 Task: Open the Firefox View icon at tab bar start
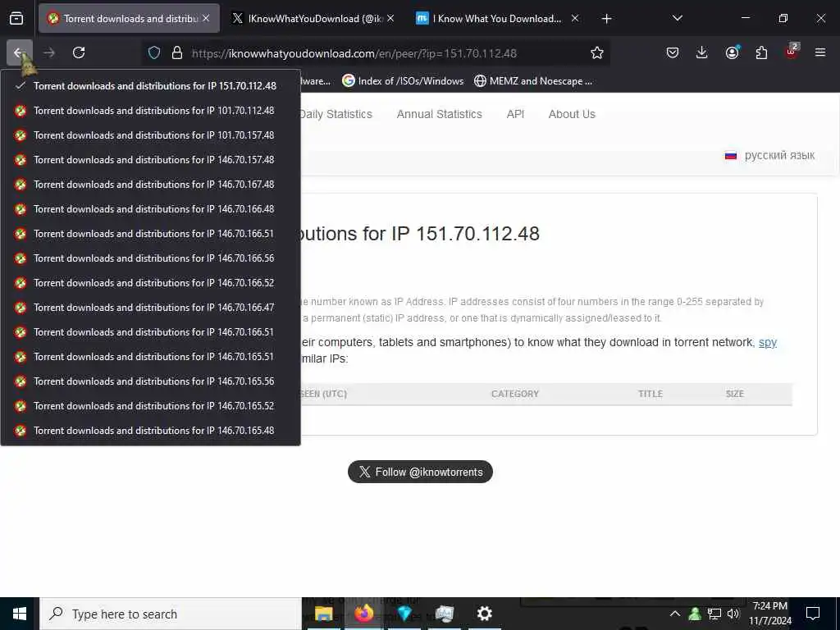tap(16, 19)
